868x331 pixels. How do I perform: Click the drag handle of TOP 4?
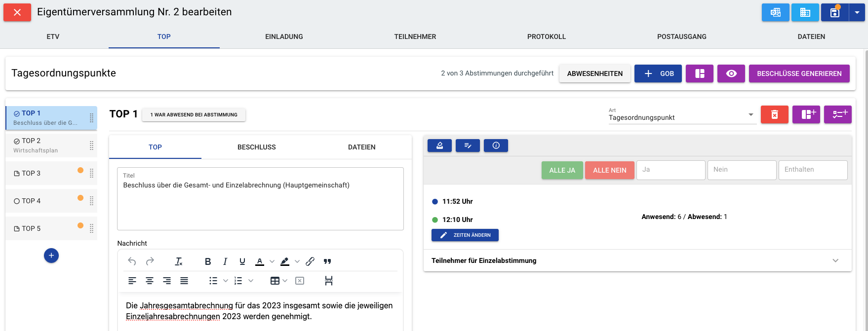(91, 201)
